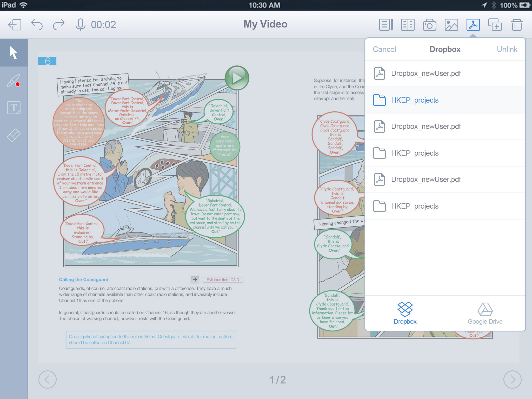Open the image library icon
This screenshot has width=532, height=399.
(451, 25)
